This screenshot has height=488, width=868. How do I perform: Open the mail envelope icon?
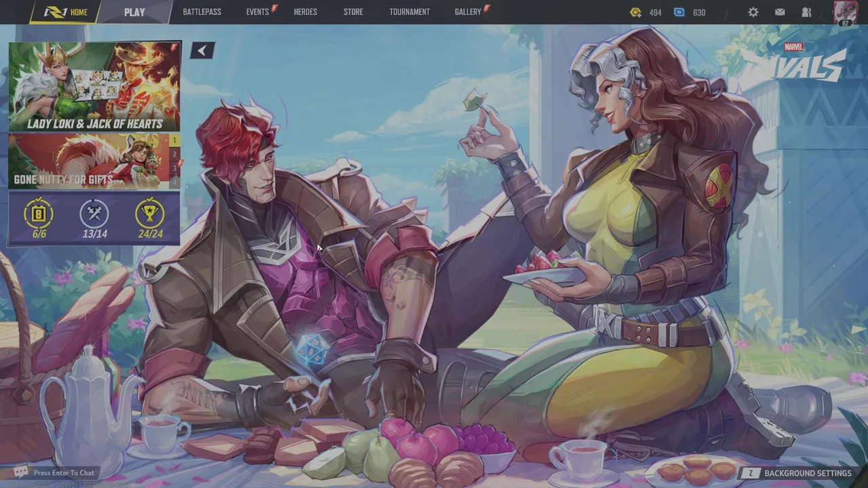click(780, 12)
